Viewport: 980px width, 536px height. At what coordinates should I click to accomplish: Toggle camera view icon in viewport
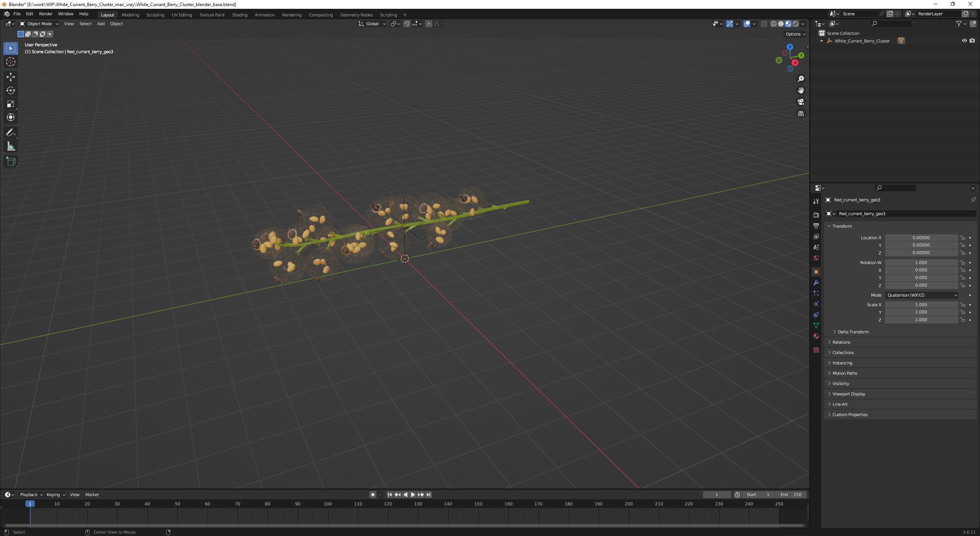click(x=800, y=102)
